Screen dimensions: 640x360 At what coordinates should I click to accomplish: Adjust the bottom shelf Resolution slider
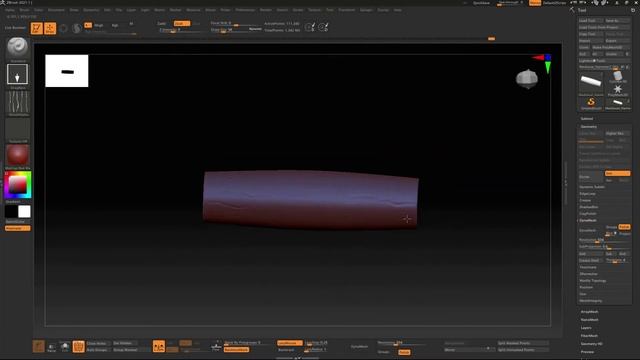(x=402, y=343)
